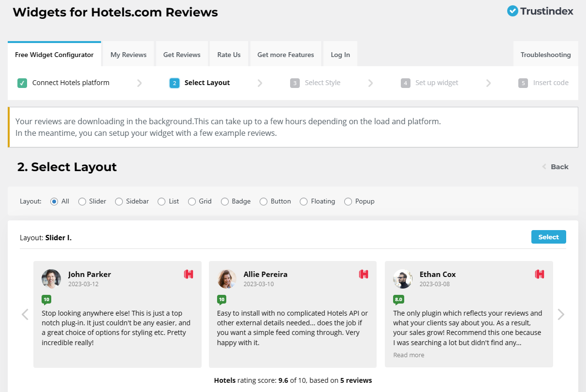The image size is (586, 392).
Task: Select the Badge layout option
Action: coord(224,201)
